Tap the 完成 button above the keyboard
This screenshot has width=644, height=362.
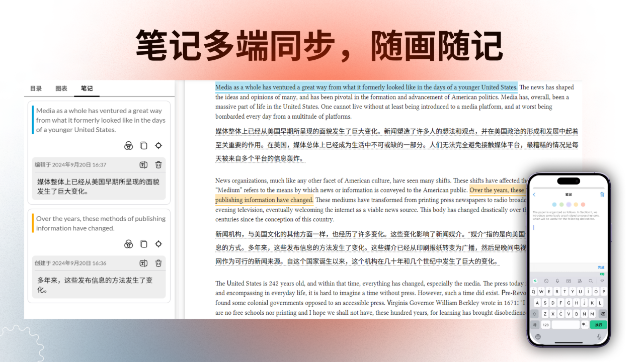tap(601, 267)
